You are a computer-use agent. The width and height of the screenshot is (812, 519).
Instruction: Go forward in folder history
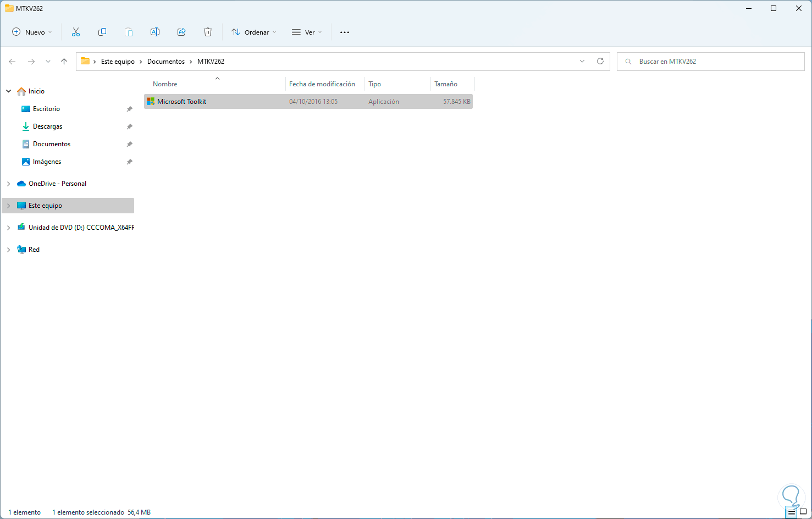click(31, 62)
